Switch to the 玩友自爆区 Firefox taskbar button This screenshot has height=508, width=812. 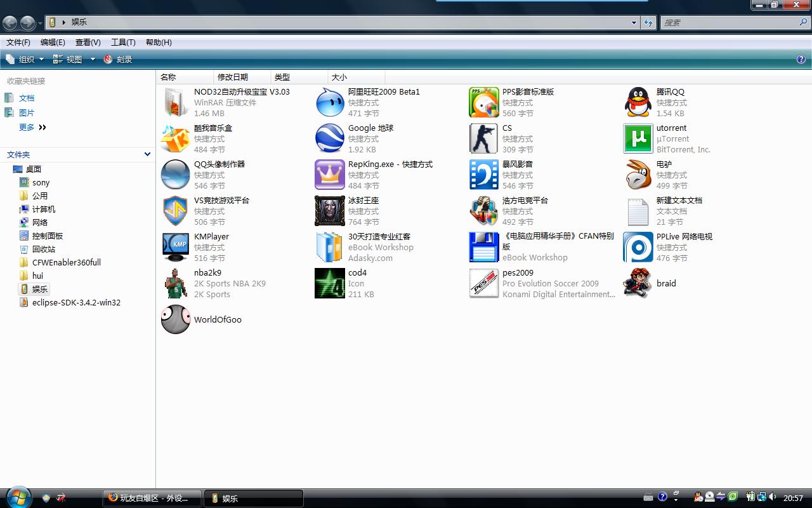pos(152,498)
